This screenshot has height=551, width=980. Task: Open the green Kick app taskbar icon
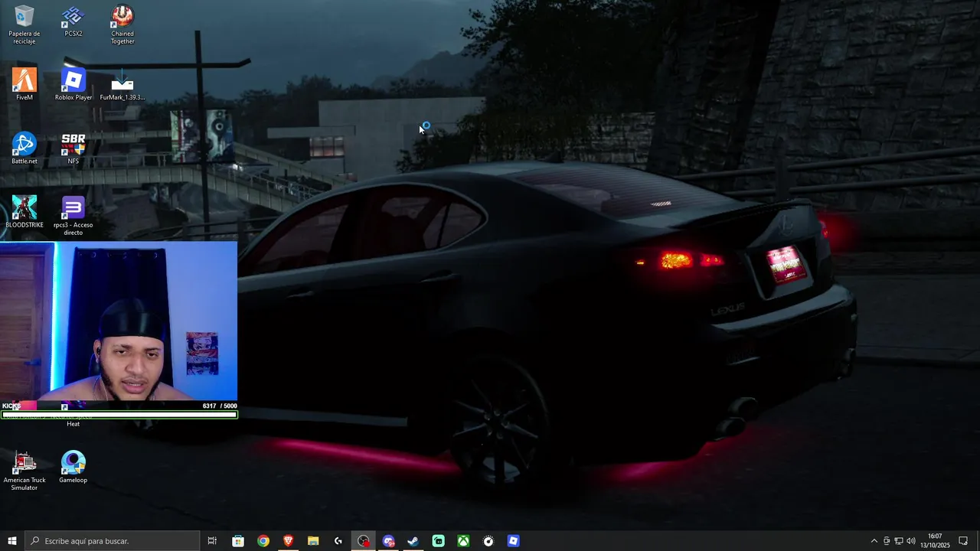pos(439,541)
